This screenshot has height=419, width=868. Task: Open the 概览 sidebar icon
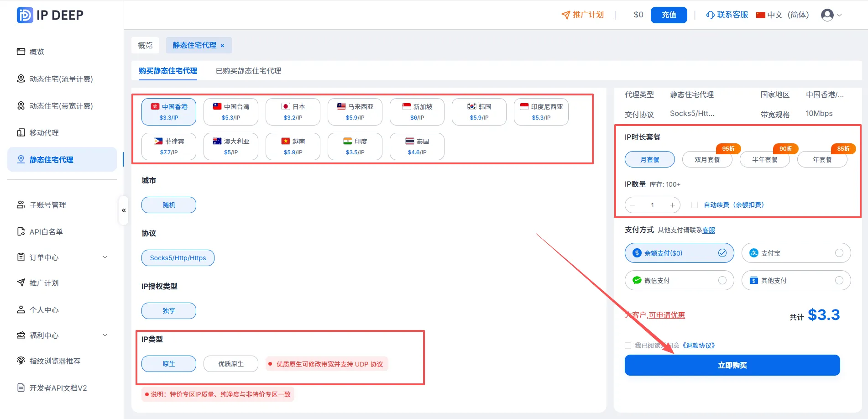(x=21, y=52)
